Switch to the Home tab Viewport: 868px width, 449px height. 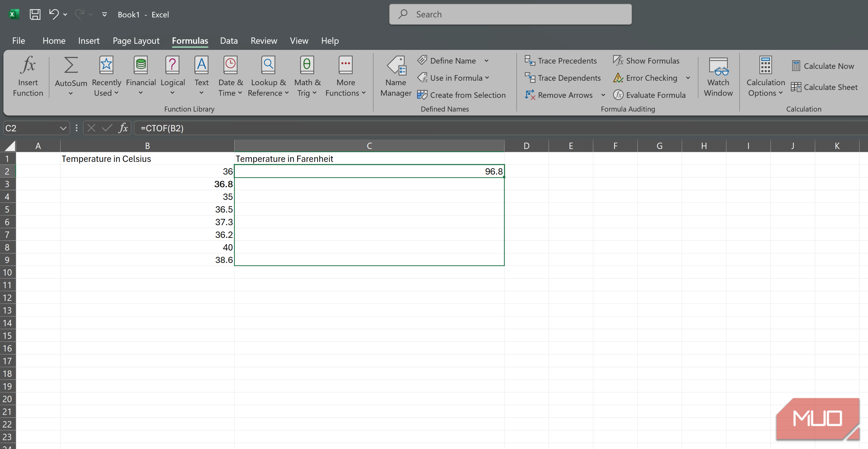54,41
